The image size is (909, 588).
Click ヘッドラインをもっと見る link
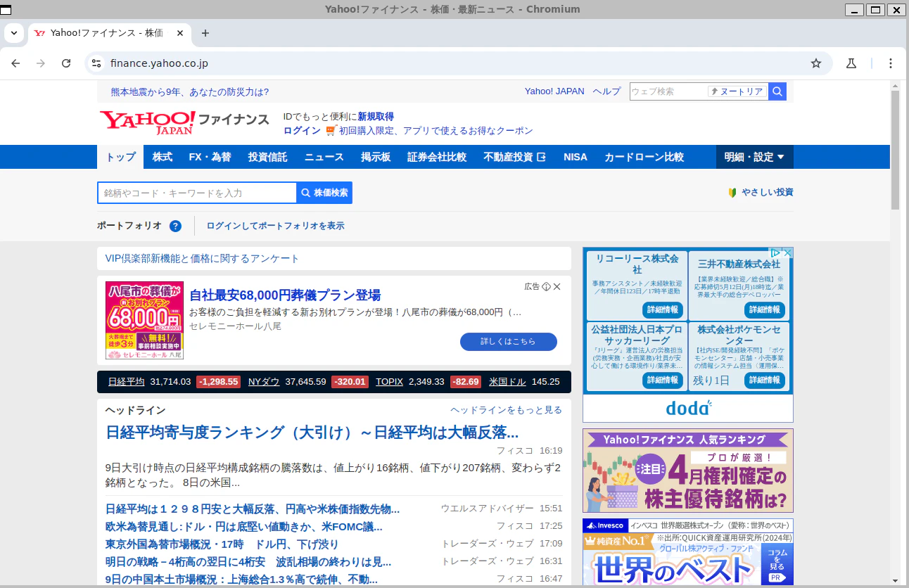pos(507,410)
